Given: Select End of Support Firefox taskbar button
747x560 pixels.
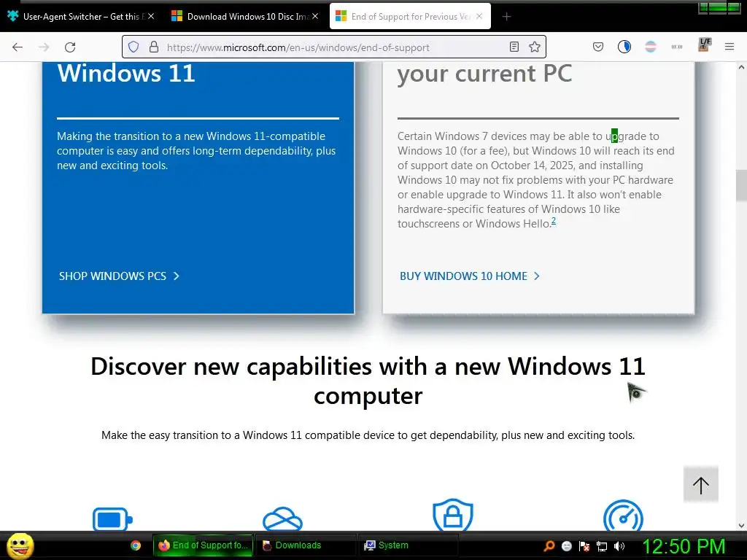Looking at the screenshot, I should [203, 545].
